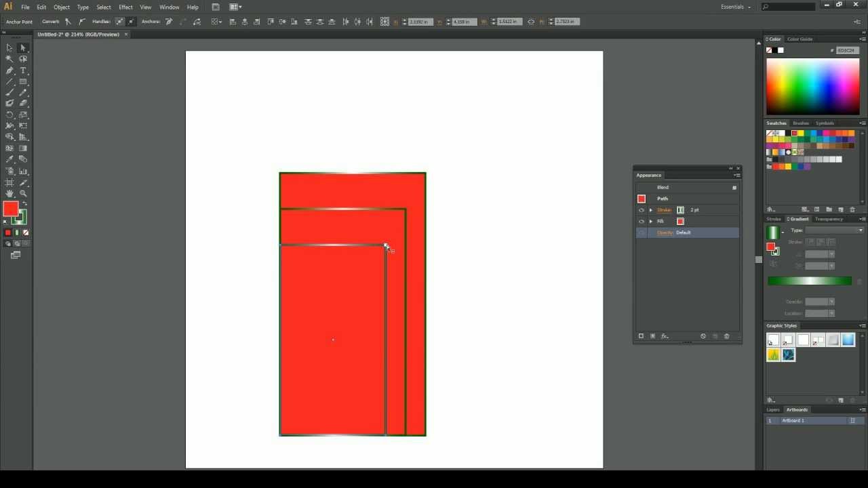Select the Rectangle tool
Image resolution: width=868 pixels, height=488 pixels.
coord(23,81)
